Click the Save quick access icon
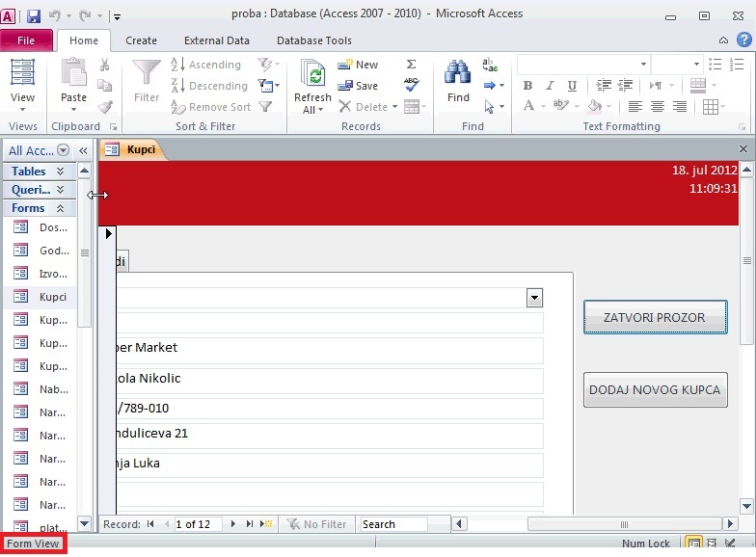 click(33, 16)
